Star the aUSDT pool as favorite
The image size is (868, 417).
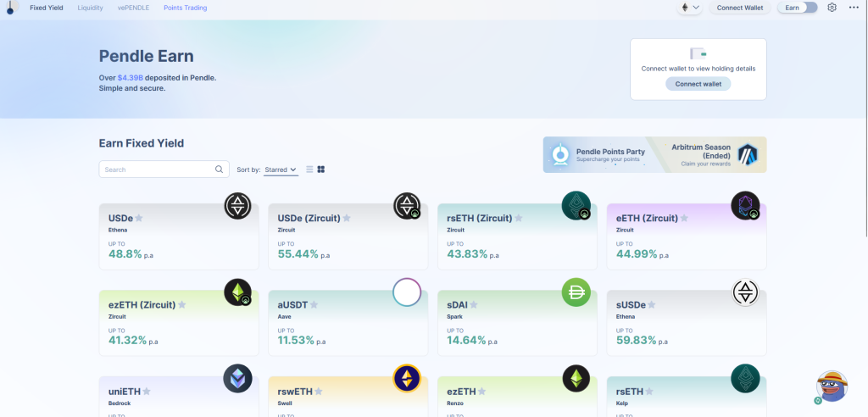pos(314,304)
